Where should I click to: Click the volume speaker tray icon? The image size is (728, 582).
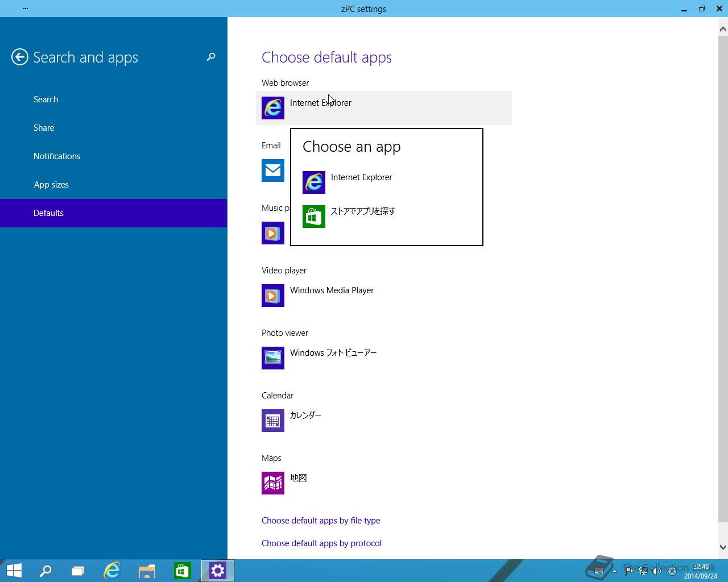pos(657,571)
